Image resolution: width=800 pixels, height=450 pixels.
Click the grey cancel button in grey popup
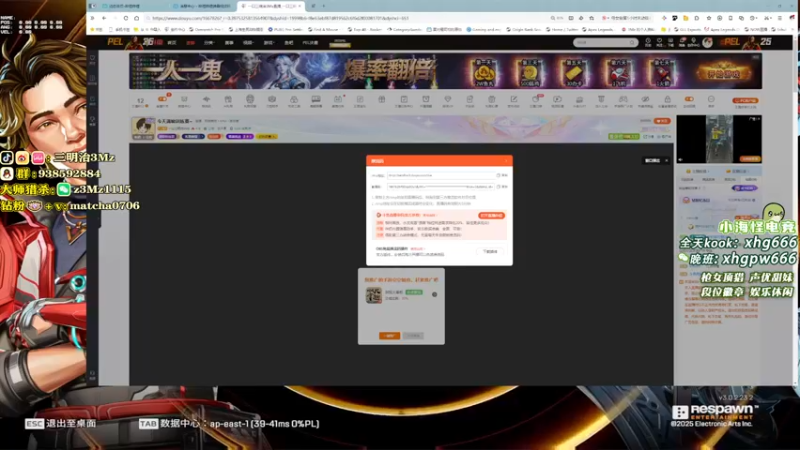(x=413, y=336)
